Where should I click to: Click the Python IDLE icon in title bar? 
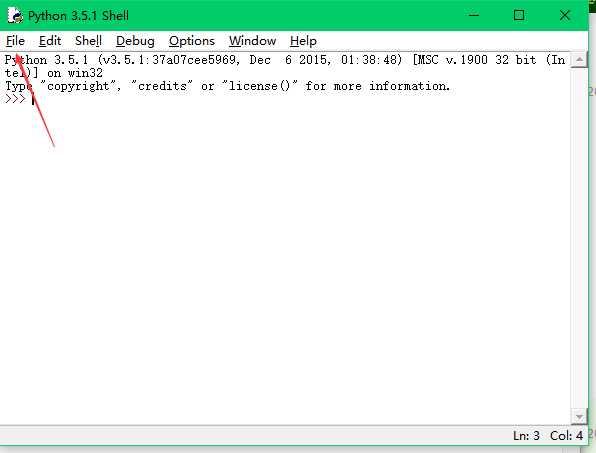point(15,16)
